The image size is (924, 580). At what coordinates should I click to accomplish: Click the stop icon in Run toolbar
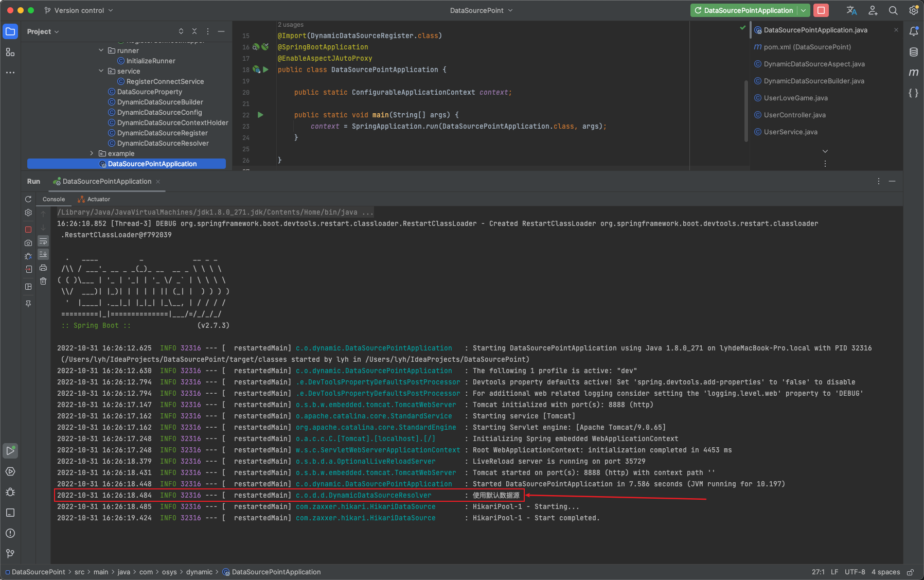[x=28, y=230]
